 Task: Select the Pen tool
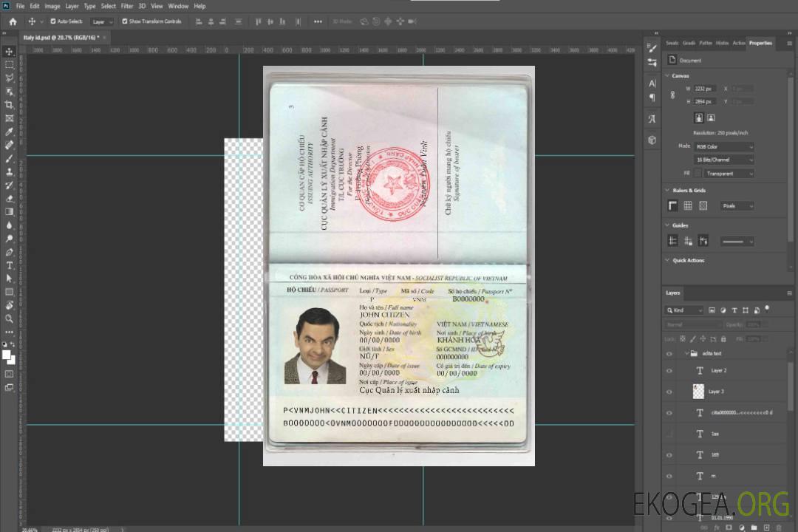click(x=9, y=252)
